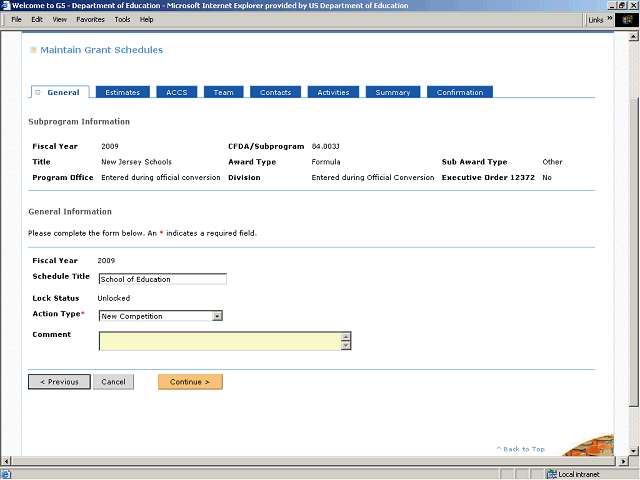This screenshot has width=640, height=480.
Task: Switch to the Activities tab
Action: click(333, 92)
